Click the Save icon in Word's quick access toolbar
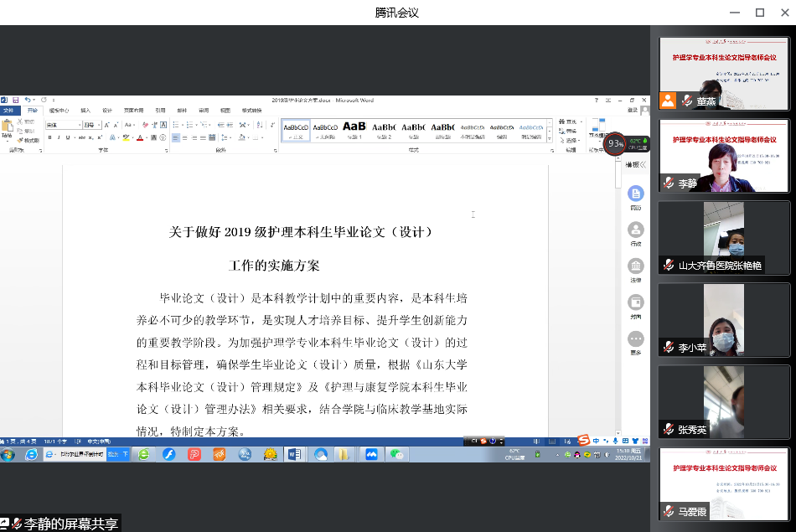The image size is (796, 532). click(15, 100)
